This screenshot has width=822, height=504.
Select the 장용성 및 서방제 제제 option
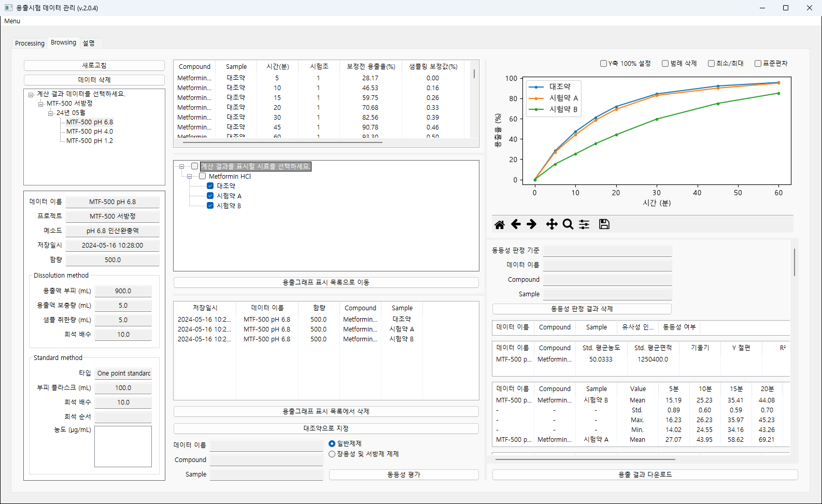(x=332, y=454)
